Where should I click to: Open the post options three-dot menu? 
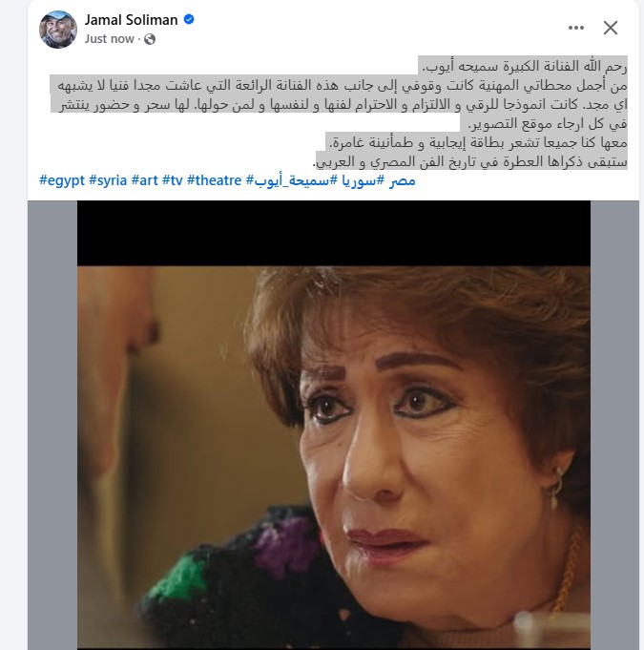point(575,28)
